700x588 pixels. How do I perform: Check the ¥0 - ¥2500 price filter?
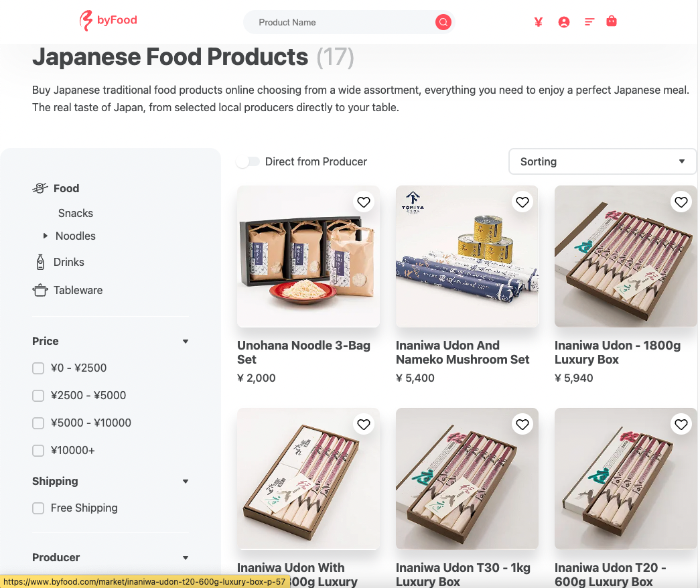point(38,368)
